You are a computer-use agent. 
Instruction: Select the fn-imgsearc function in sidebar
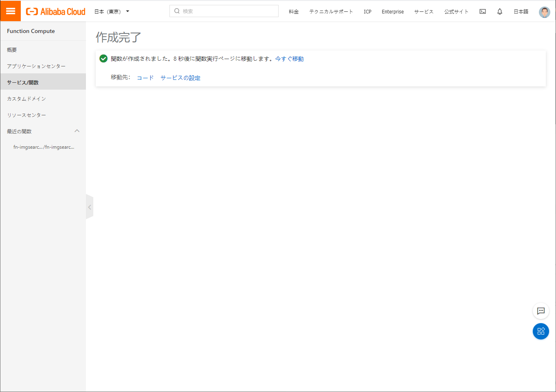tap(44, 147)
